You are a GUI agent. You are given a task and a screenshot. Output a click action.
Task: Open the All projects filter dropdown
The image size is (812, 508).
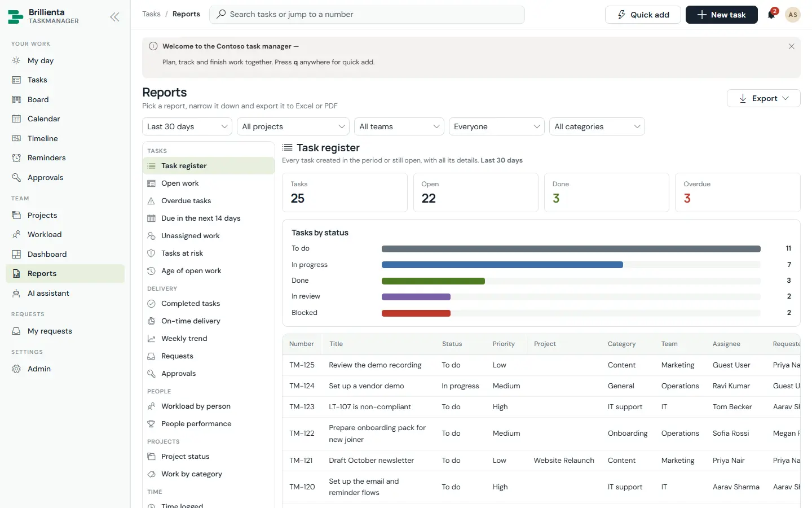tap(293, 126)
